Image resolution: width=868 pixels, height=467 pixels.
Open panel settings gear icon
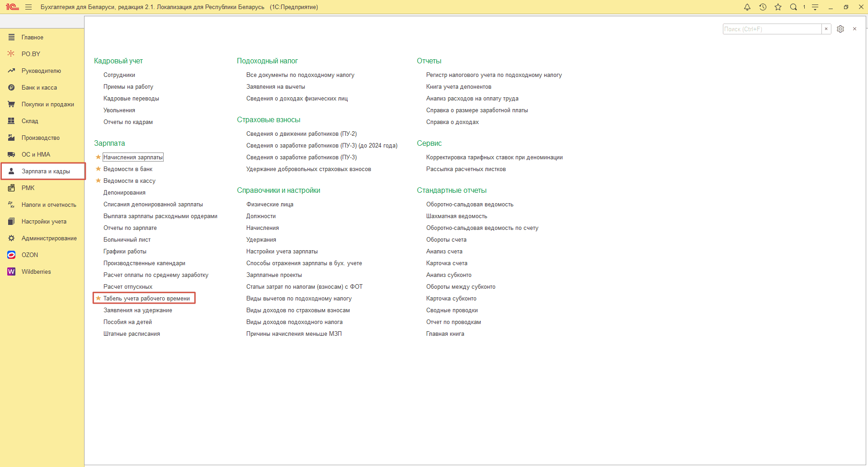[840, 29]
